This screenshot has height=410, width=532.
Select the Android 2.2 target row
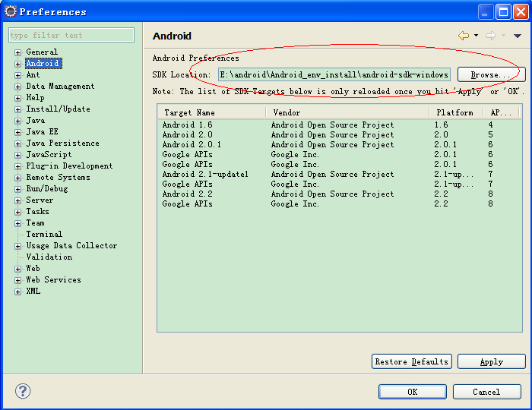339,194
